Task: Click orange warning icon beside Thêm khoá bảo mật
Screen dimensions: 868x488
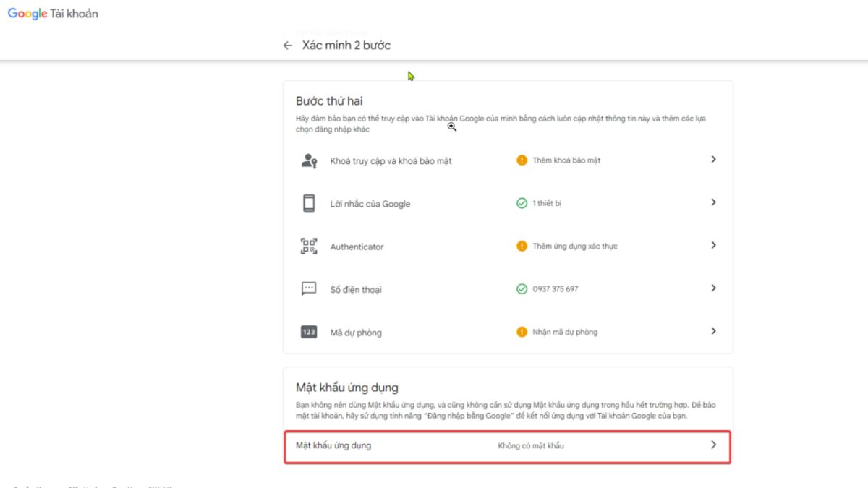Action: (522, 160)
